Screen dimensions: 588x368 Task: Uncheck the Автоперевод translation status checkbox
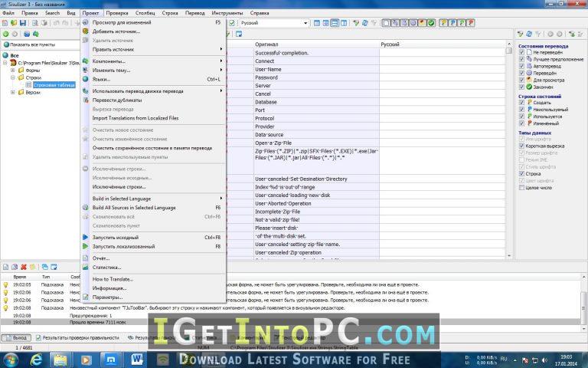521,66
